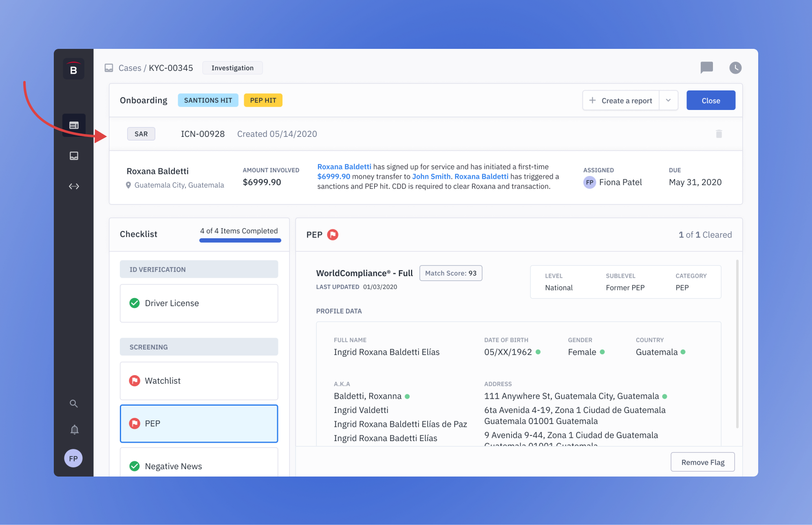
Task: Collapse the SCREENING section header
Action: coord(199,347)
